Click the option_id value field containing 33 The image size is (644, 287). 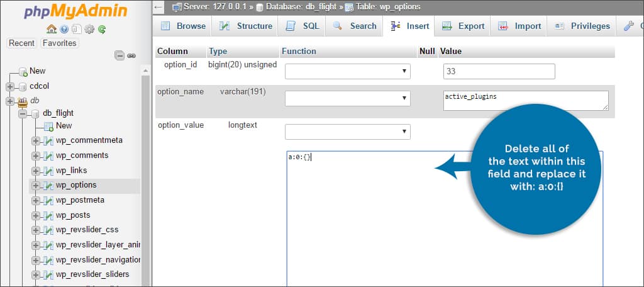tap(499, 72)
